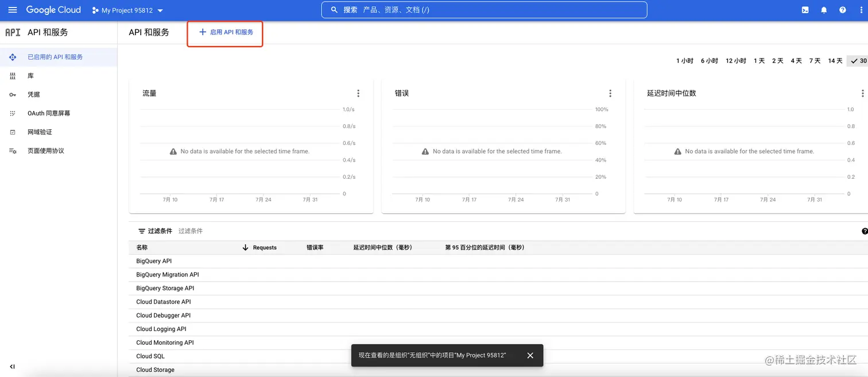Screen dimensions: 868x377
Task: Select the 14 天 time range
Action: [835, 61]
